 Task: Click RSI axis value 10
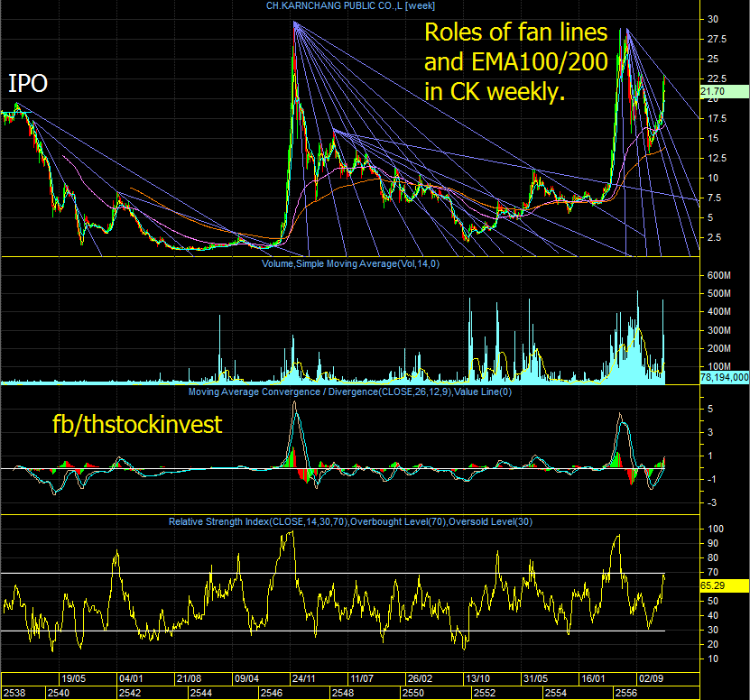point(713,659)
